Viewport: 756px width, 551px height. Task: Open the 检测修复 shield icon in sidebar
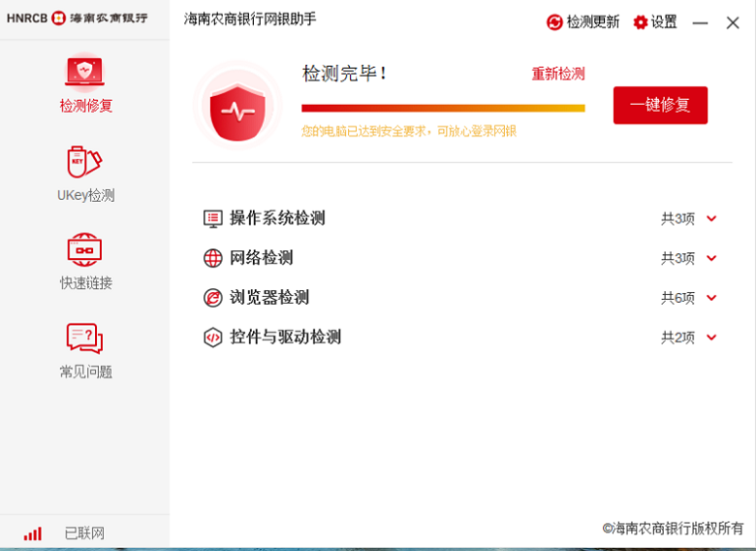(85, 72)
